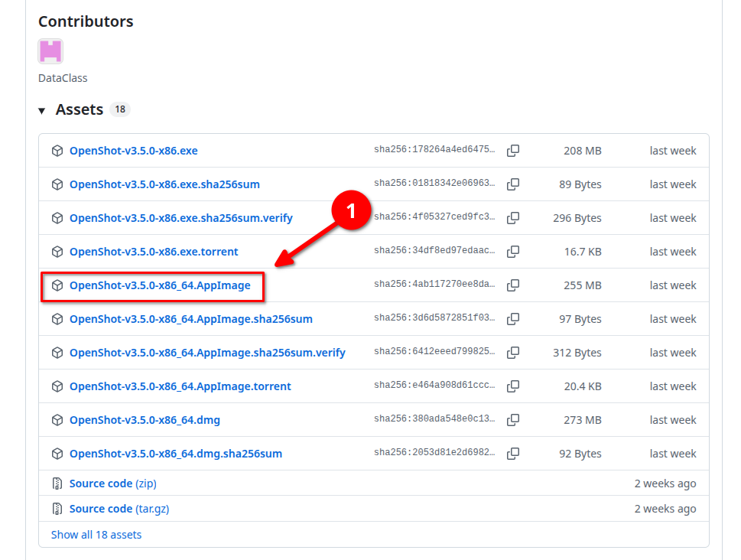Image resolution: width=741 pixels, height=560 pixels.
Task: Click package icon beside x86.exe.torrent
Action: (x=57, y=252)
